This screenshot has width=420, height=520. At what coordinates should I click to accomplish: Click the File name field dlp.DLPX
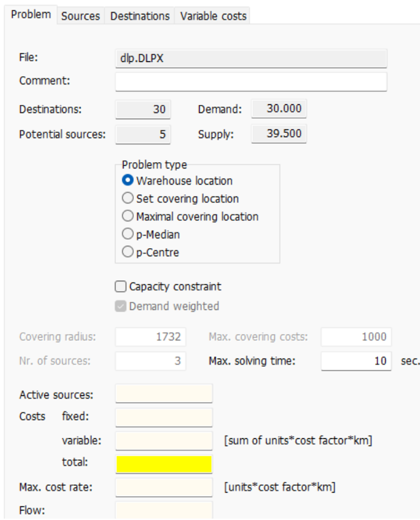(251, 59)
